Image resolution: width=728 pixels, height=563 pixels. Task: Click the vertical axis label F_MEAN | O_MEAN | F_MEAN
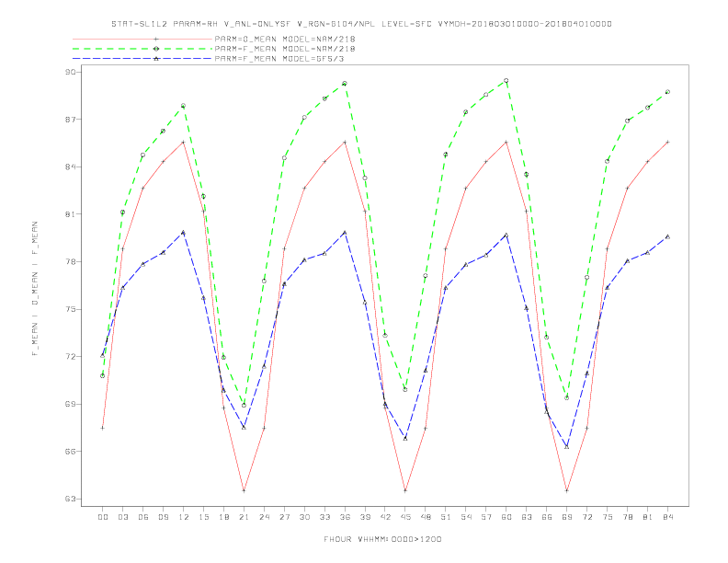tap(35, 289)
